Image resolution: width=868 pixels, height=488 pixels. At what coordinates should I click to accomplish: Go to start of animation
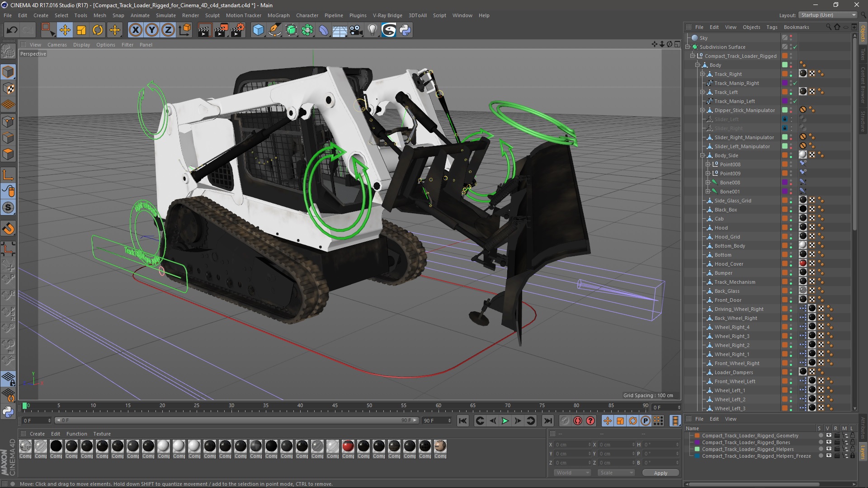point(462,421)
